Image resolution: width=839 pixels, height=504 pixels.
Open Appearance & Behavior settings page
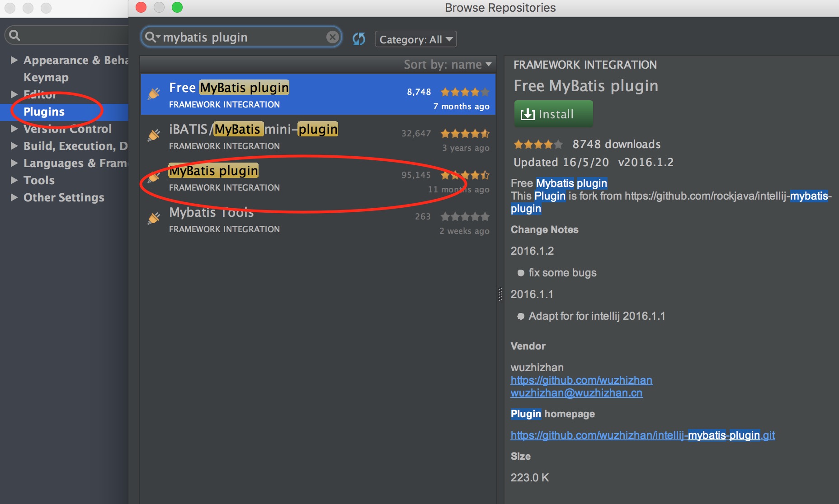[76, 60]
